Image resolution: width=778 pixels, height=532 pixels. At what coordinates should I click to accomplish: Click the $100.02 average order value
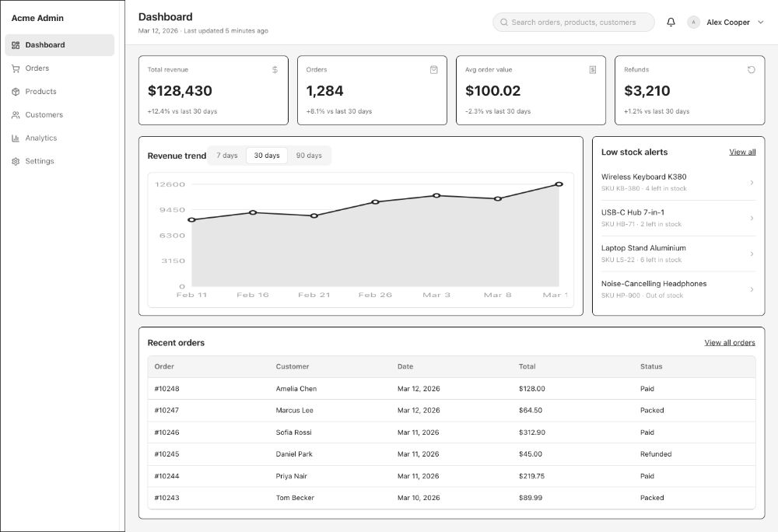tap(492, 91)
